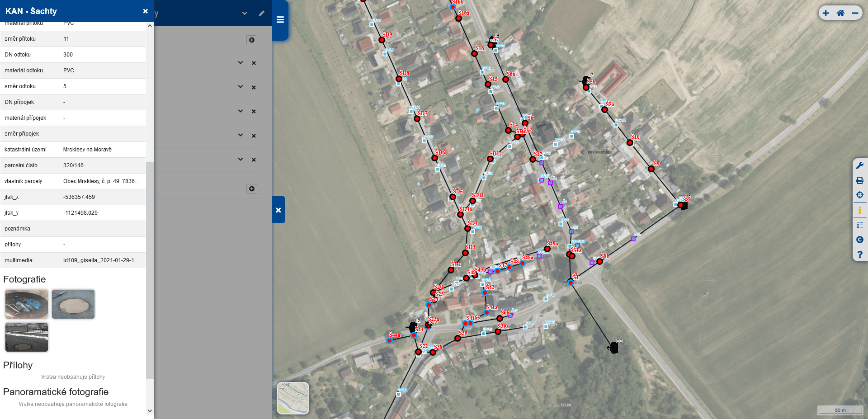Reset map to home extent
Viewport: 868px width, 419px height.
coord(840,13)
